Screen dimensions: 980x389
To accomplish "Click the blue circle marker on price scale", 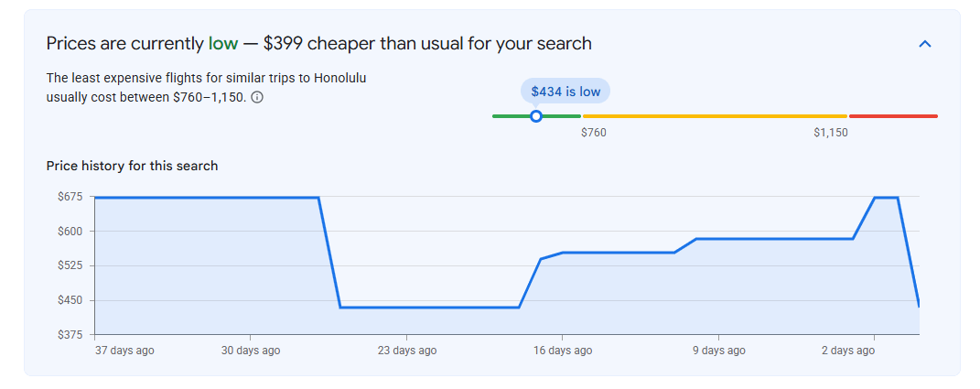I will tap(535, 116).
